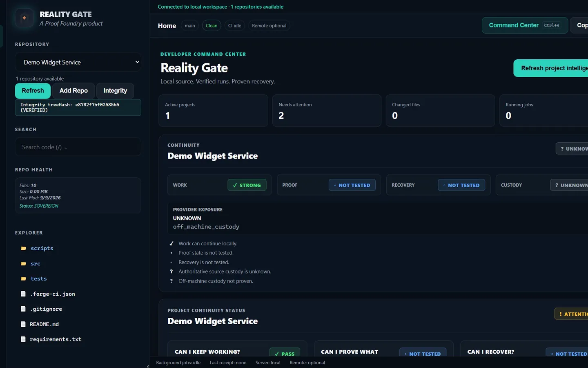Click 'off_machine_custody' provider exposure text

coord(206,227)
